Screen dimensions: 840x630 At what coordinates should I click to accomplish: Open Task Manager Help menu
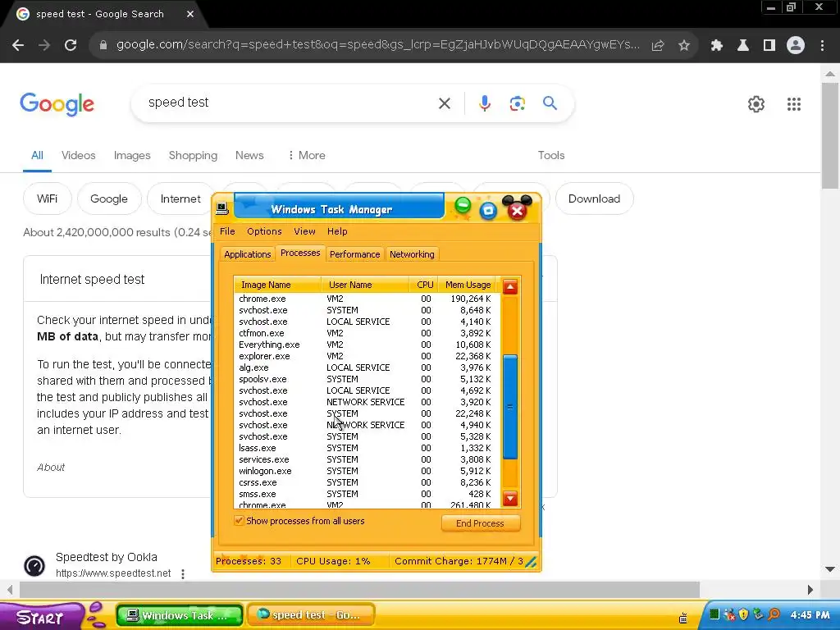click(x=337, y=231)
